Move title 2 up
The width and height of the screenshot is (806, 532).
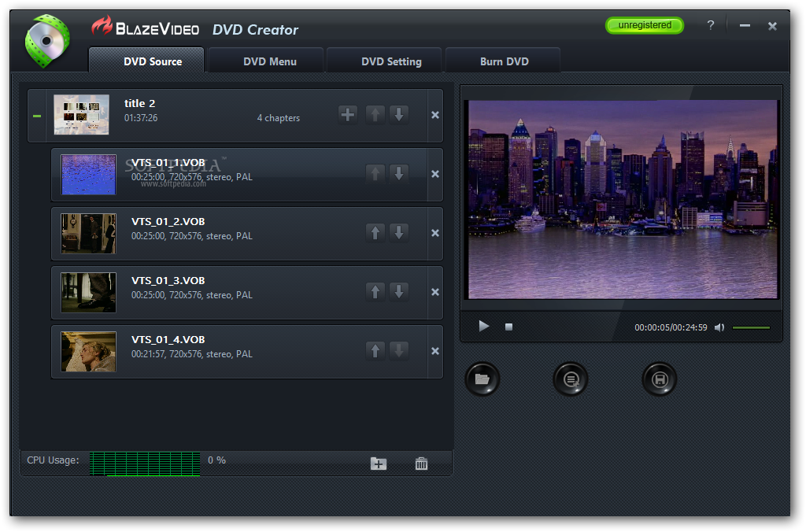tap(375, 115)
